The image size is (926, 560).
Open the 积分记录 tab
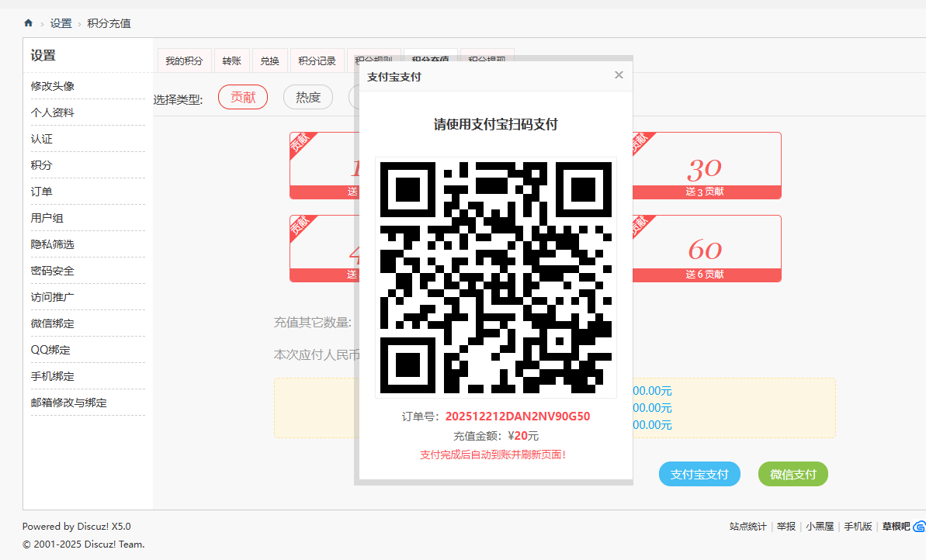click(317, 60)
